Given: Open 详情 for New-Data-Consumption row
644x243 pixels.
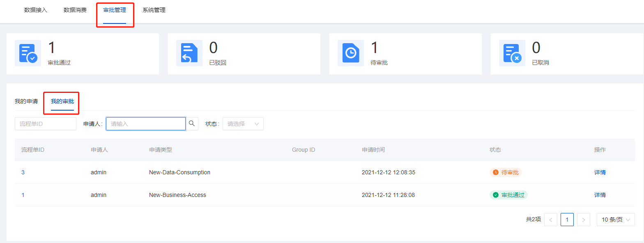Looking at the screenshot, I should [600, 172].
